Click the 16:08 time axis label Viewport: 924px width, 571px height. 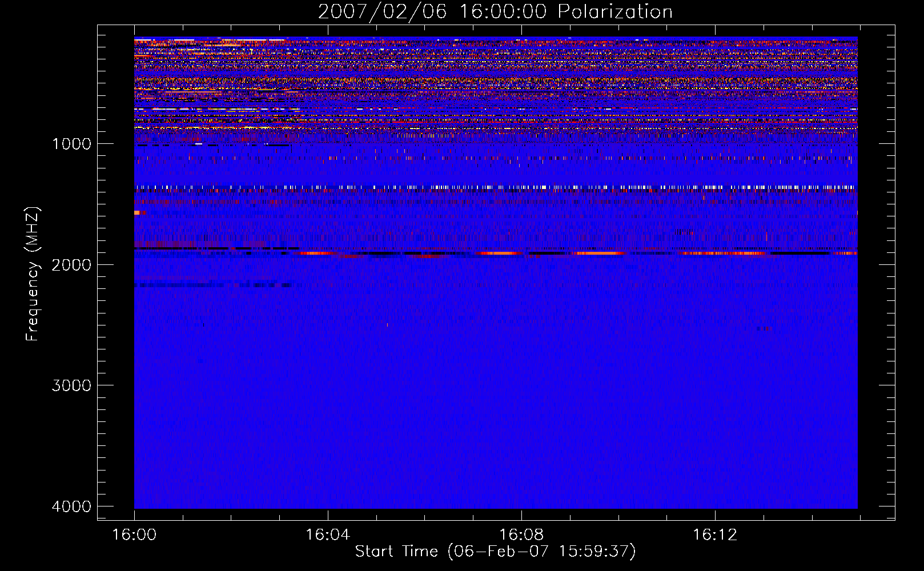[x=521, y=535]
